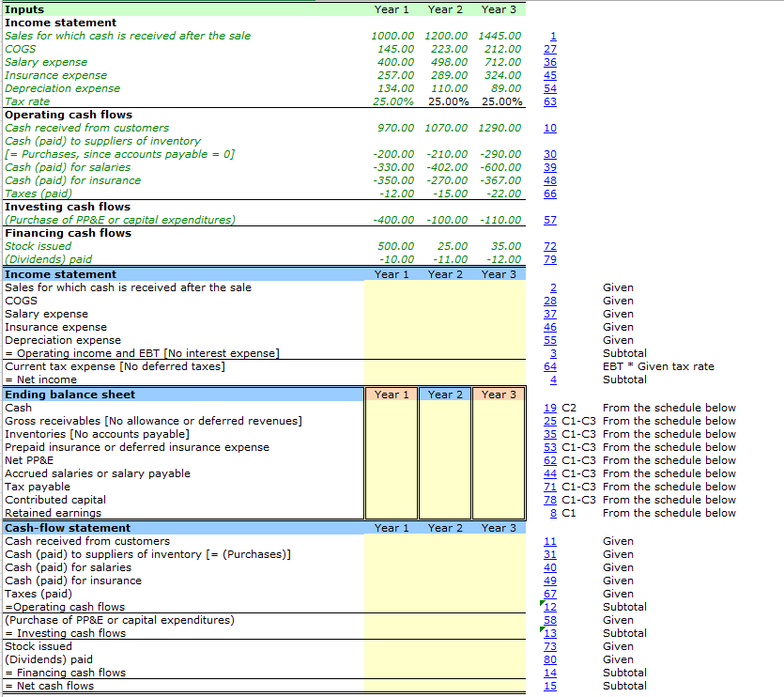This screenshot has height=697, width=784.
Task: Click hyperlink 44 beside Accrued salaries row
Action: click(550, 473)
